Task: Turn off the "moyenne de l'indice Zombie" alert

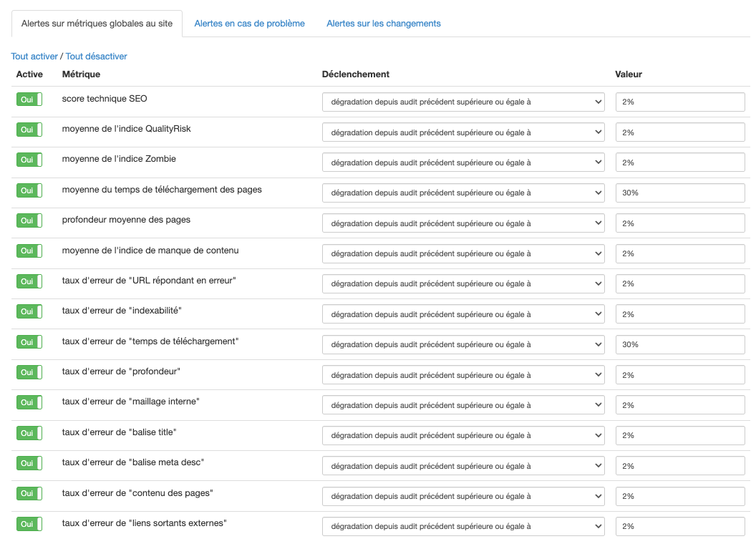Action: pos(29,160)
